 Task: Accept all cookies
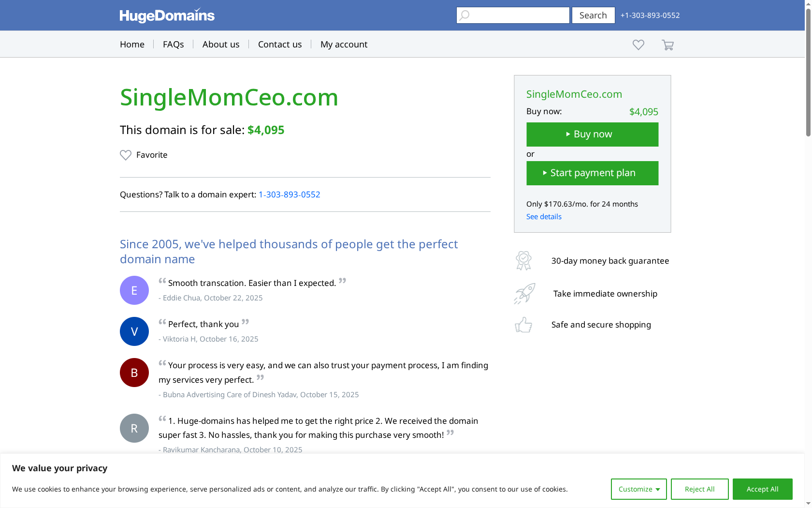[762, 489]
